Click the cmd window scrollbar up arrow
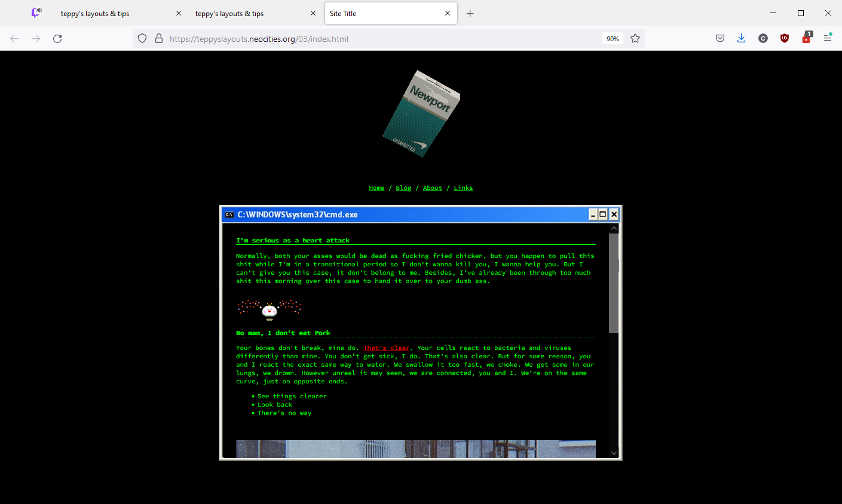The width and height of the screenshot is (842, 504). pos(614,229)
